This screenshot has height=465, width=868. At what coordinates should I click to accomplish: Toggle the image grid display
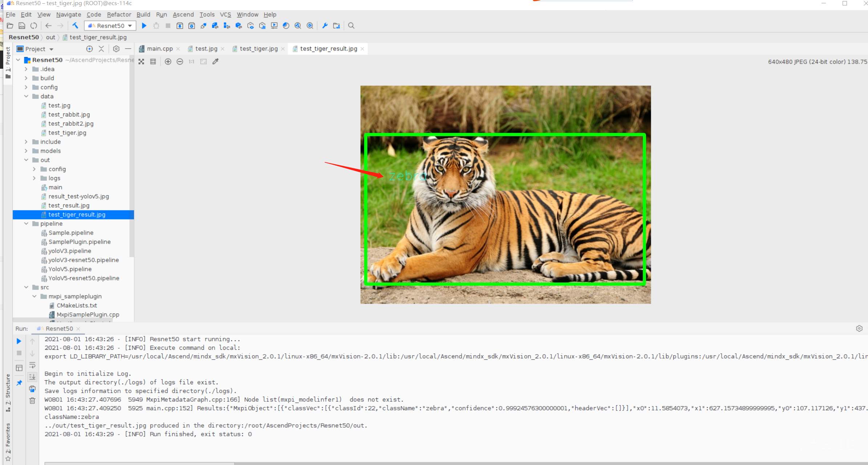[x=153, y=61]
